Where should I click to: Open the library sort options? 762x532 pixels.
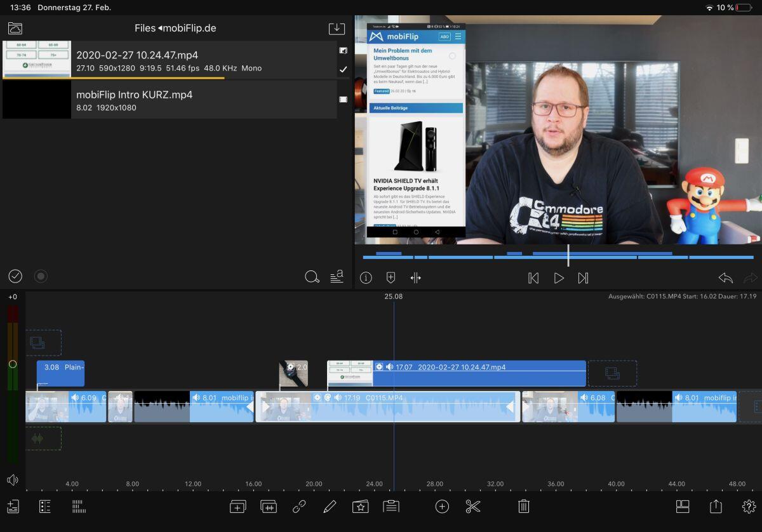[x=337, y=276]
